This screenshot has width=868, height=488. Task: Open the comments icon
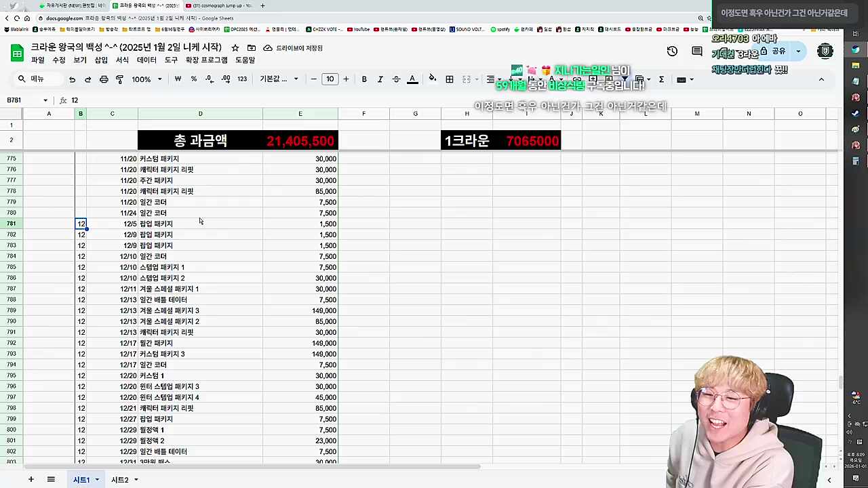pyautogui.click(x=697, y=52)
